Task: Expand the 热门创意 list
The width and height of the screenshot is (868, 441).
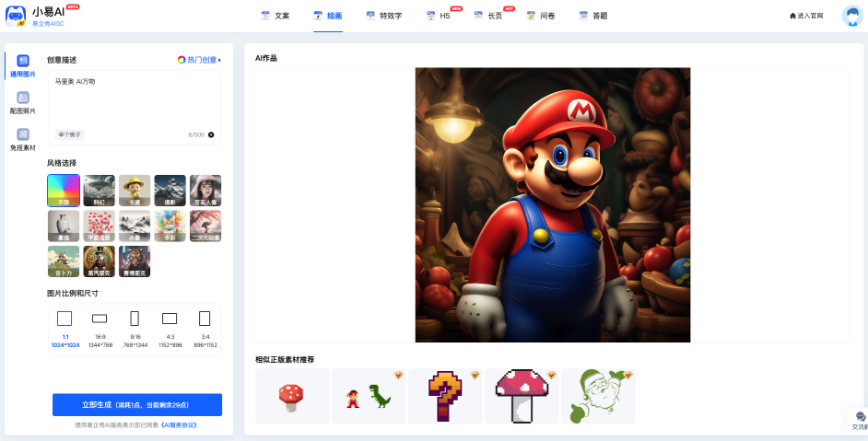Action: pos(199,60)
